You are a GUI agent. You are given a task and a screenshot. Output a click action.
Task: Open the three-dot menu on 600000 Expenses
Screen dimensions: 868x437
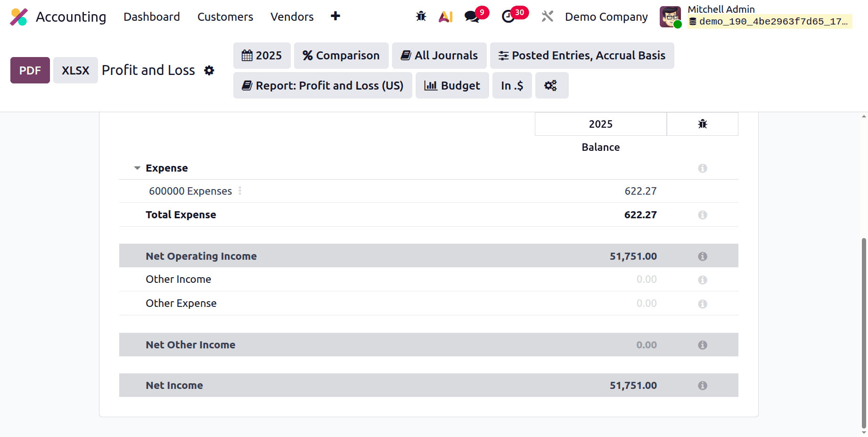pyautogui.click(x=240, y=191)
